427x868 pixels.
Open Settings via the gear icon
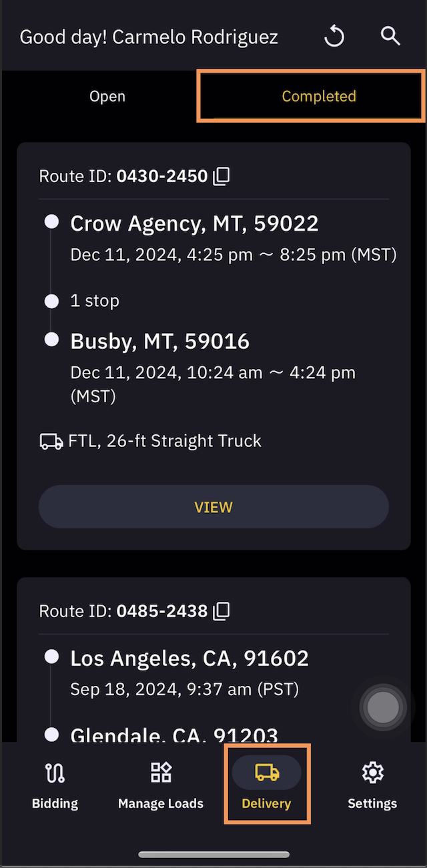click(x=372, y=774)
